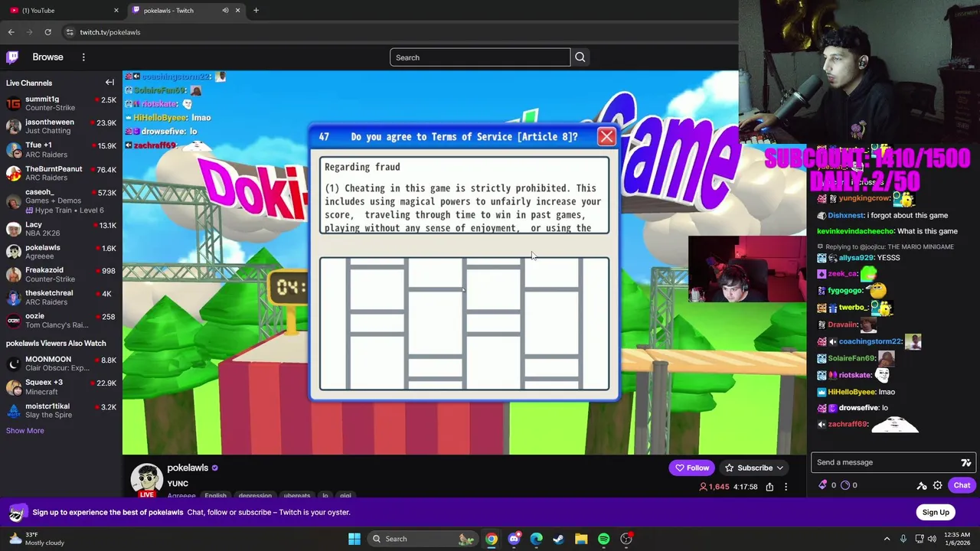Mute the pokelawls Twitch tab audio

point(225,11)
